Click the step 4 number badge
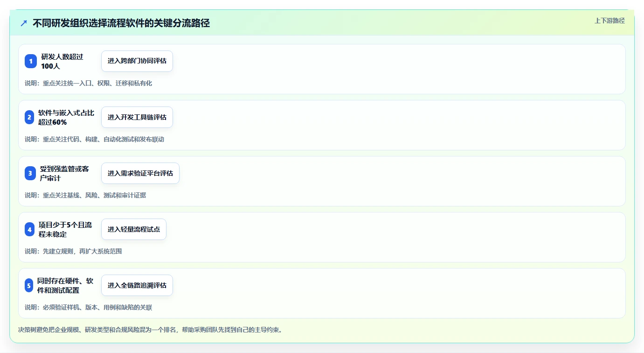The height and width of the screenshot is (353, 644). (30, 229)
